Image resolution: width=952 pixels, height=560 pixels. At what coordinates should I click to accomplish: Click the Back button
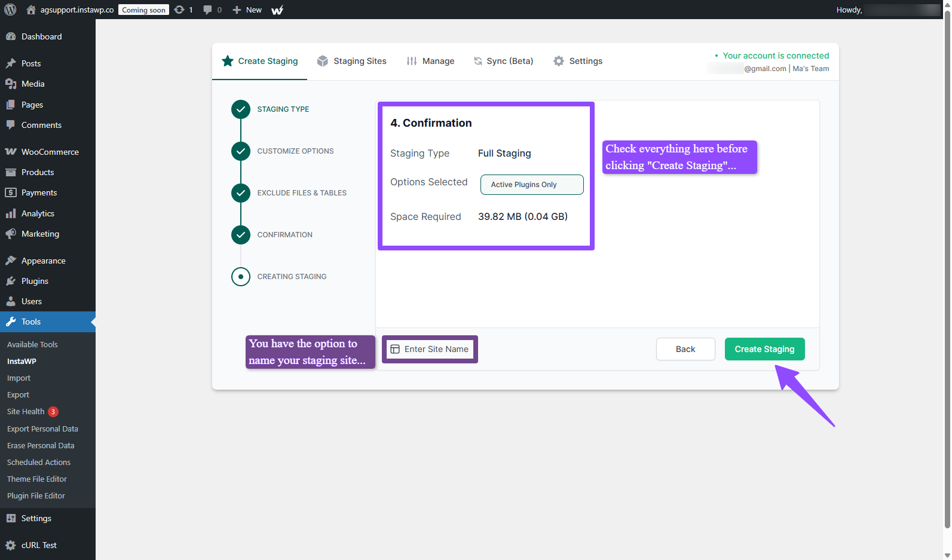(685, 349)
